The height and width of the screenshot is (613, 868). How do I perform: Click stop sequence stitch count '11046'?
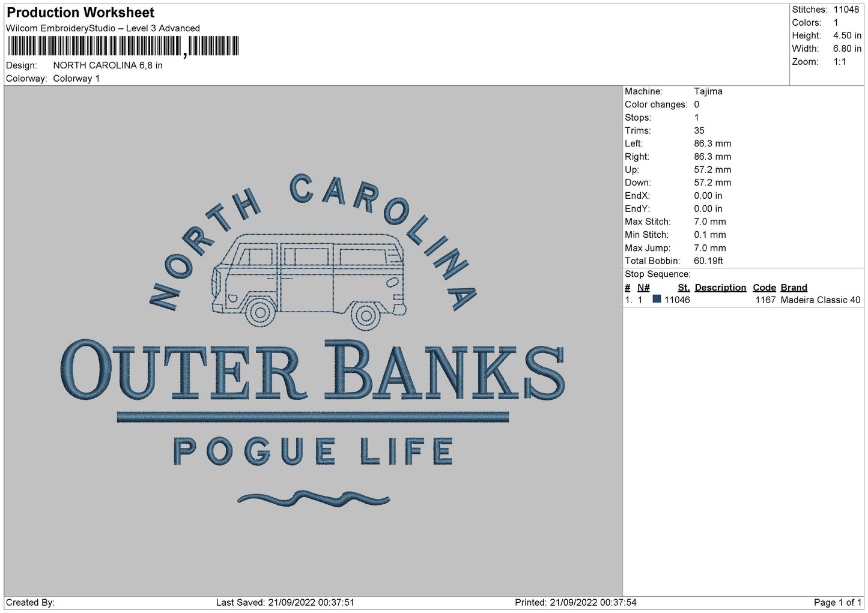(677, 300)
